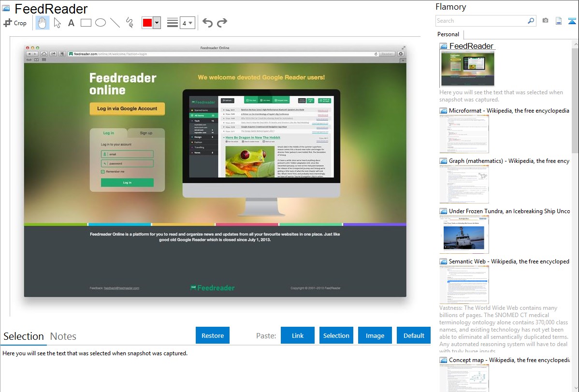This screenshot has height=392, width=579.
Task: Select the Semantic Web thumbnail
Action: pyautogui.click(x=464, y=285)
